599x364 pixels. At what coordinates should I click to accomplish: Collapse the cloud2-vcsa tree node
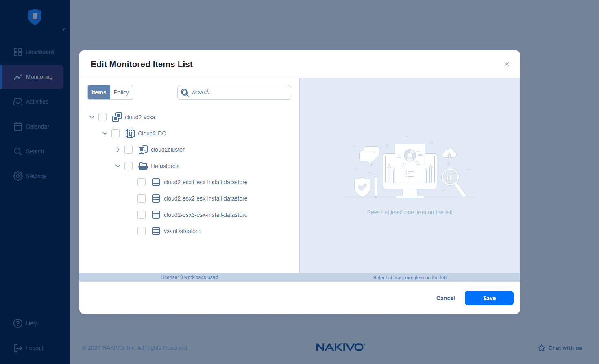click(x=92, y=117)
